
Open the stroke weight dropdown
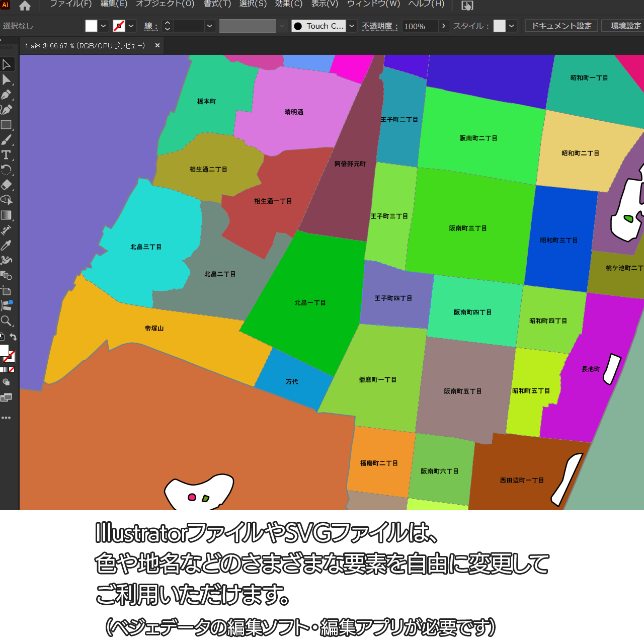(210, 26)
